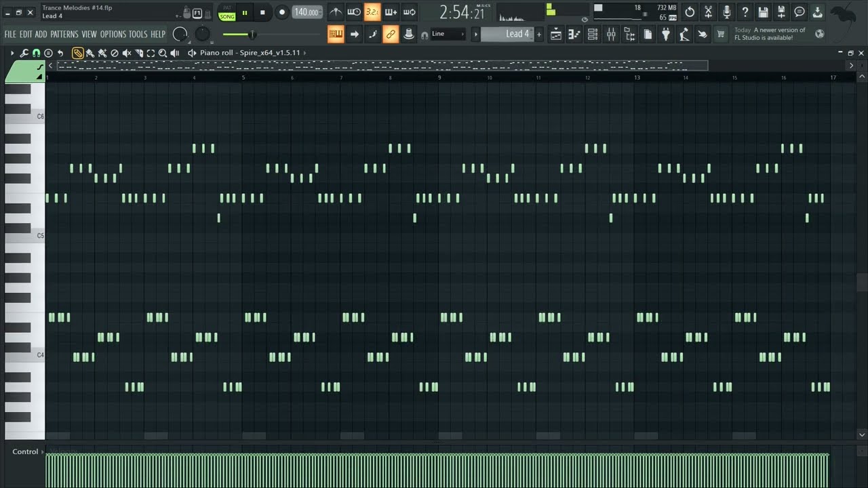Open the piano roll main menu arrow
Viewport: 868px width, 488px height.
tap(12, 53)
